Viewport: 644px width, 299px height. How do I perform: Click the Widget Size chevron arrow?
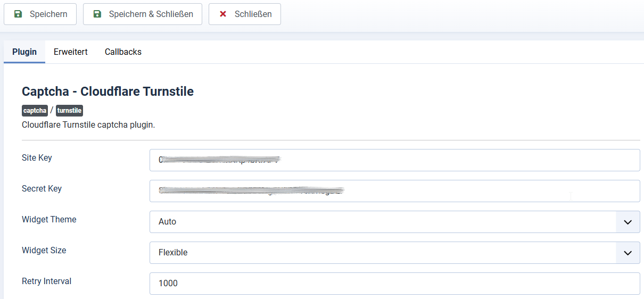point(628,253)
